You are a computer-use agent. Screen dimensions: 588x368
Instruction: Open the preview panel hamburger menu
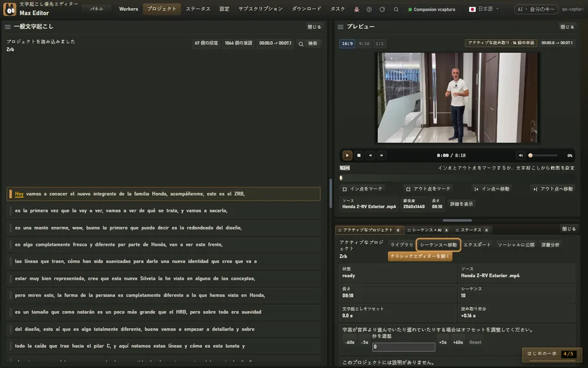[x=341, y=26]
